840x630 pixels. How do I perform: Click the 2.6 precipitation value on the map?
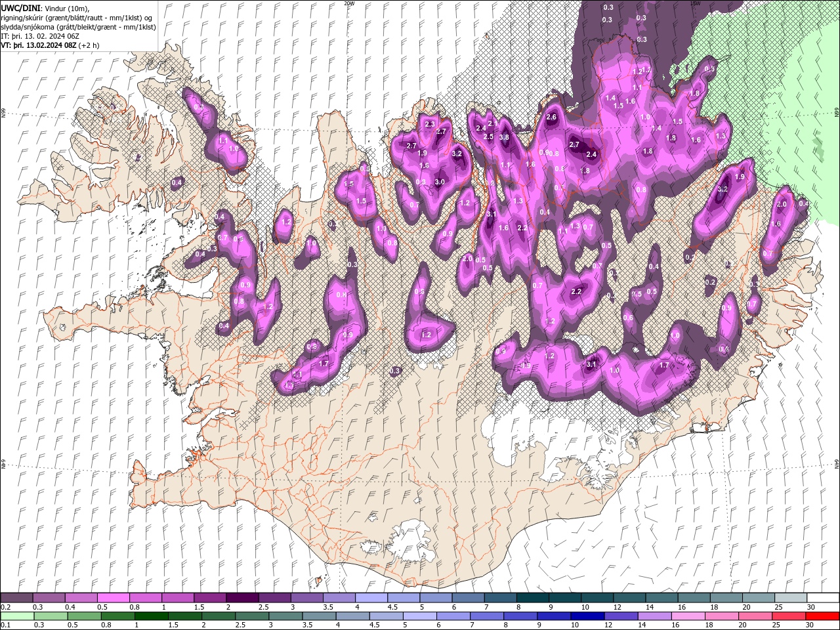pyautogui.click(x=551, y=117)
